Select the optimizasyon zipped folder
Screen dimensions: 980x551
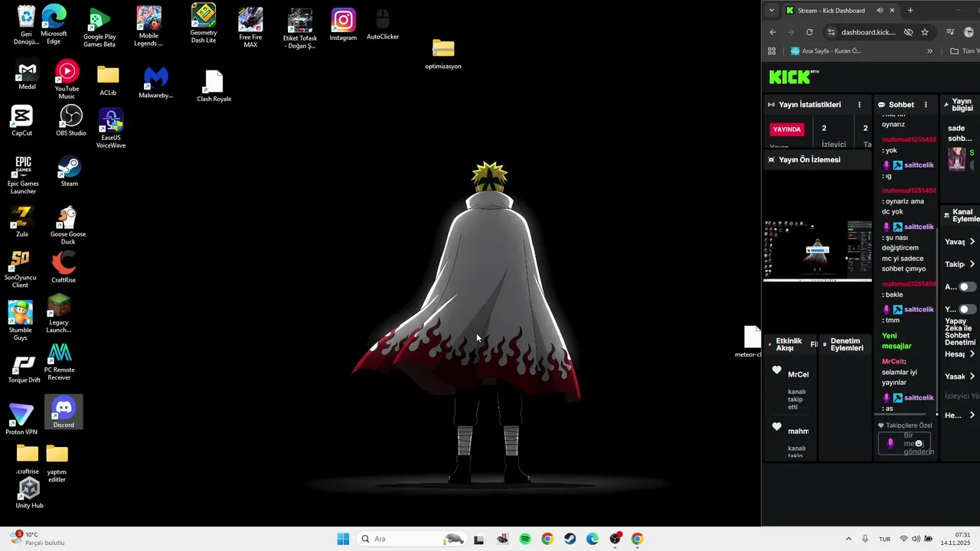click(x=443, y=54)
